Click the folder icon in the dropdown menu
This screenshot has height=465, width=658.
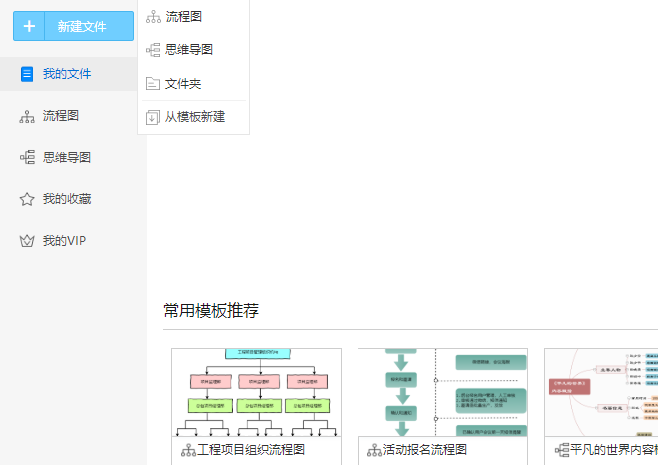click(153, 84)
